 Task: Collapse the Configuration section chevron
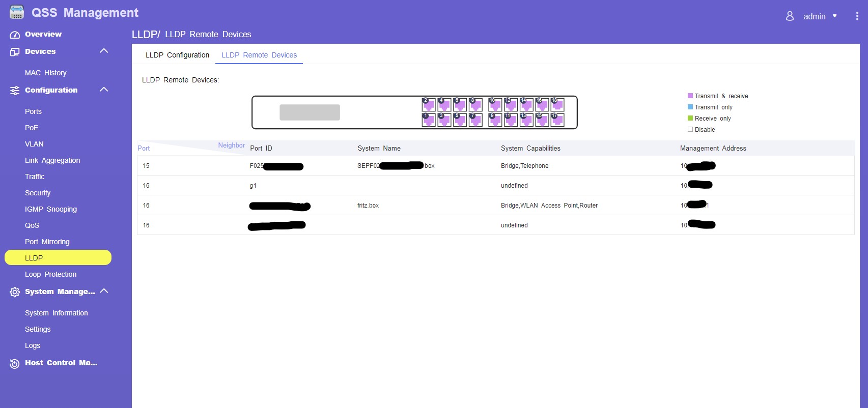[104, 90]
